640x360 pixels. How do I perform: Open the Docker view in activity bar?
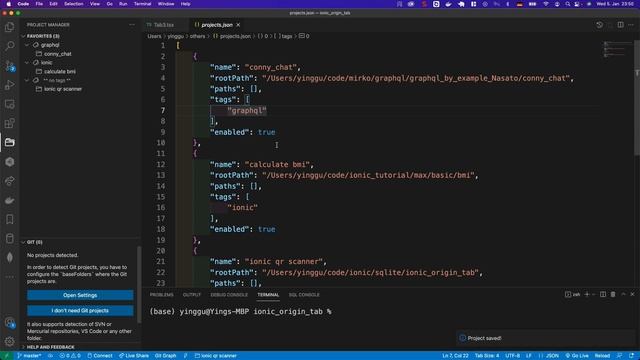click(9, 200)
